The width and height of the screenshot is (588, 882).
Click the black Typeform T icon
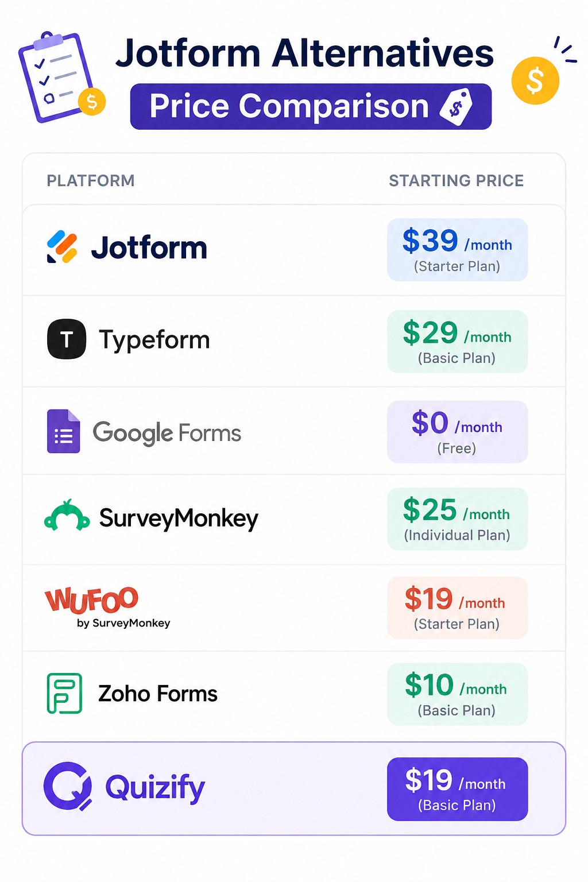coord(67,339)
